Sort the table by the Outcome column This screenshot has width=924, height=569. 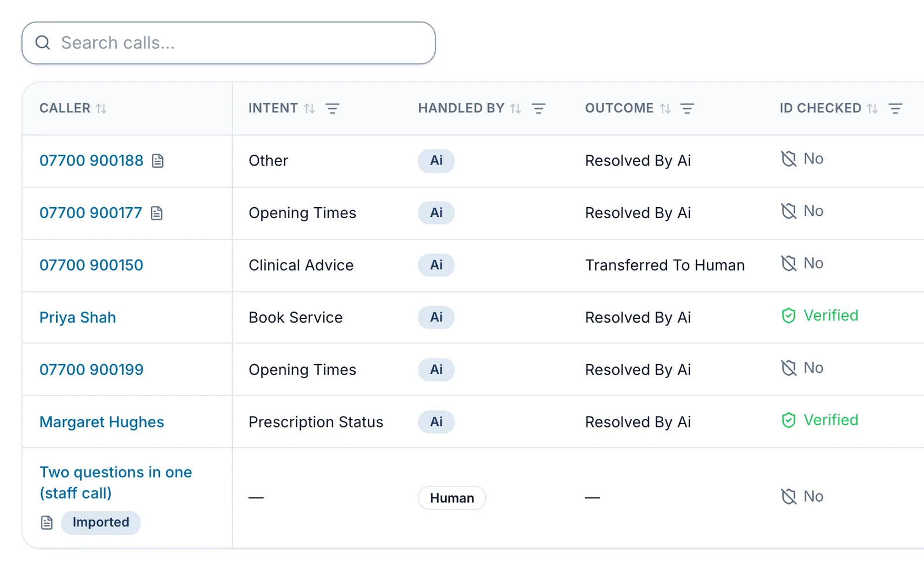[x=665, y=108]
